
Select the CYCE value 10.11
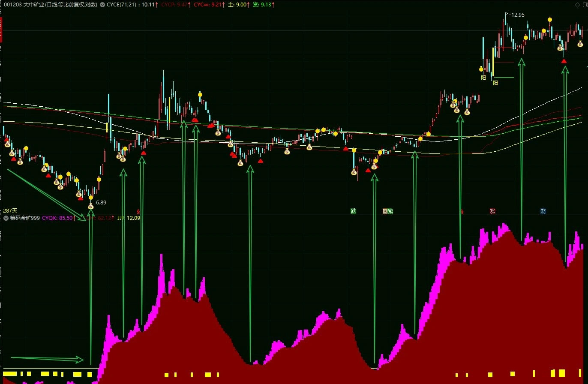[147, 5]
